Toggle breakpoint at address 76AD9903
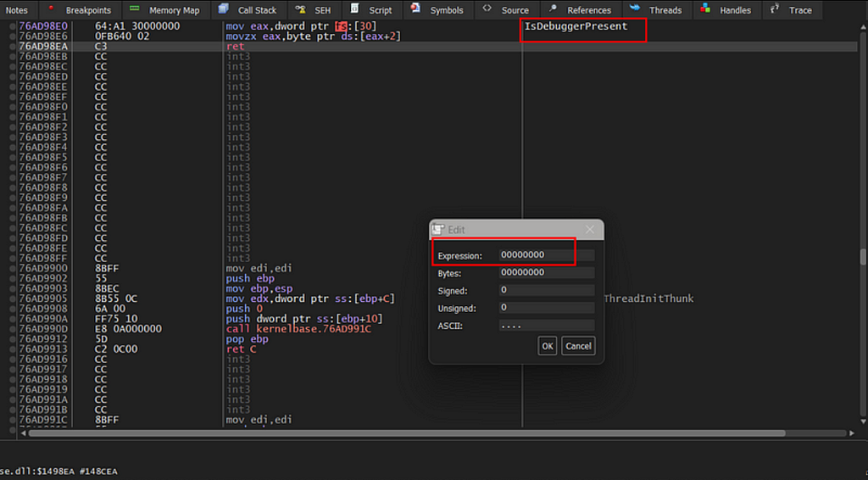The width and height of the screenshot is (868, 480). click(x=12, y=288)
